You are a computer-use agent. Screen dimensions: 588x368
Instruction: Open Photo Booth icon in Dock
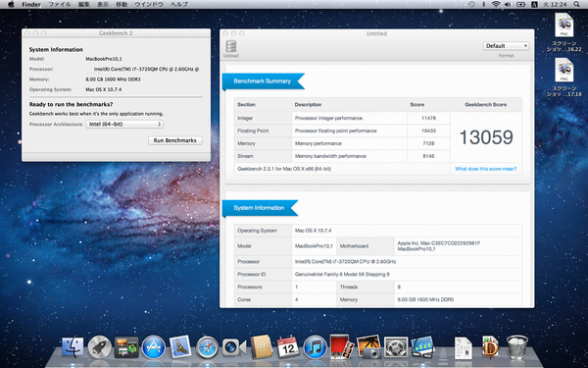(342, 346)
